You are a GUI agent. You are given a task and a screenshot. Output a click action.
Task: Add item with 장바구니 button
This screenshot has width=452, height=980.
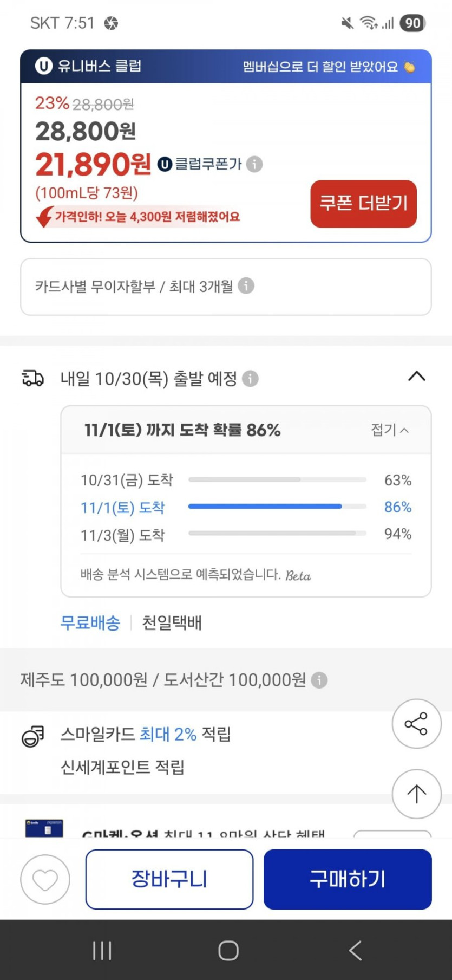click(x=169, y=879)
